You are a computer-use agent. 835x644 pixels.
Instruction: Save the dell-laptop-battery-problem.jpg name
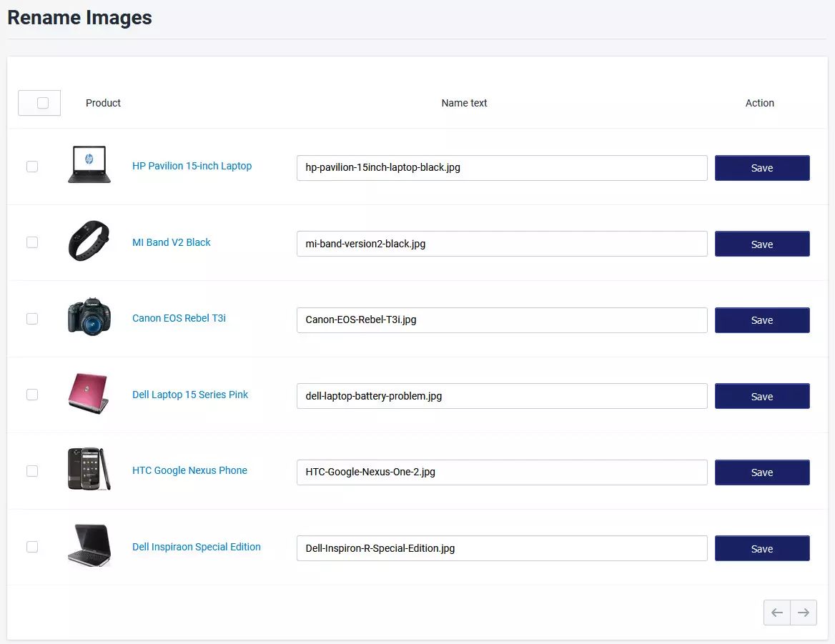tap(762, 397)
